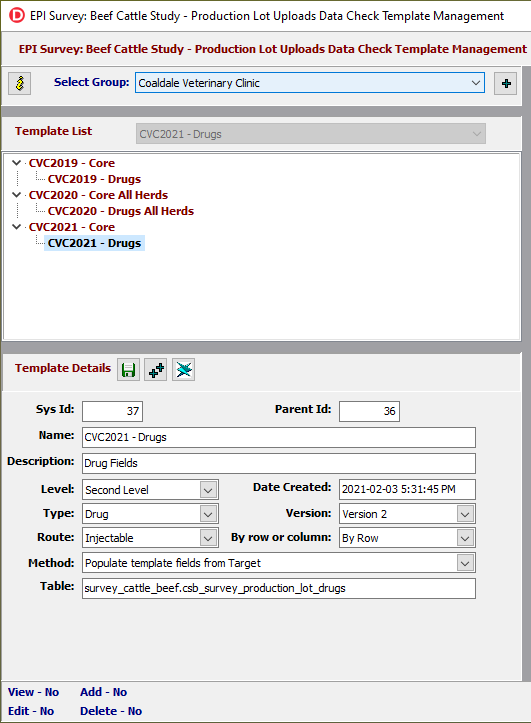Screen dimensions: 531x723
Task: Collapse the CVC2020 - Core All Herds node
Action: pyautogui.click(x=17, y=195)
